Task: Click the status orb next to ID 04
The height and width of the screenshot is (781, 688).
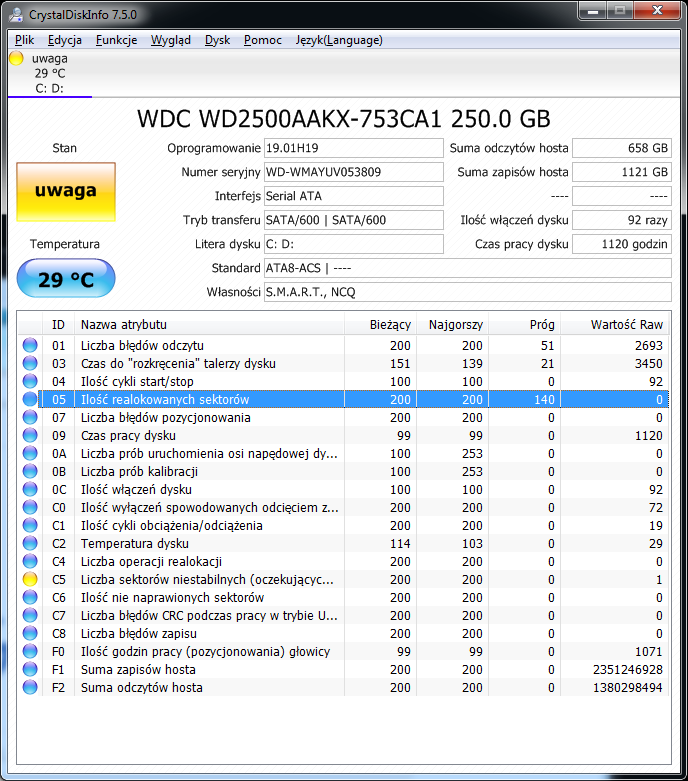Action: pyautogui.click(x=30, y=381)
